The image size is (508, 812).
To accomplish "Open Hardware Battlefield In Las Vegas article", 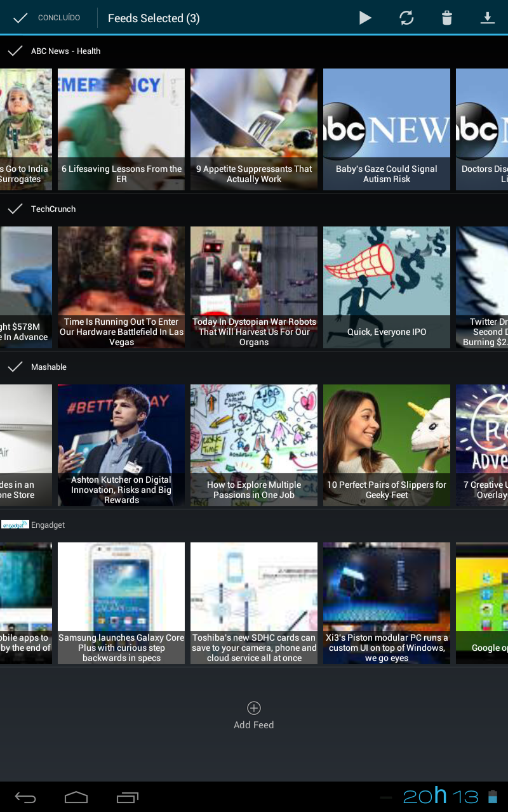I will click(x=121, y=287).
